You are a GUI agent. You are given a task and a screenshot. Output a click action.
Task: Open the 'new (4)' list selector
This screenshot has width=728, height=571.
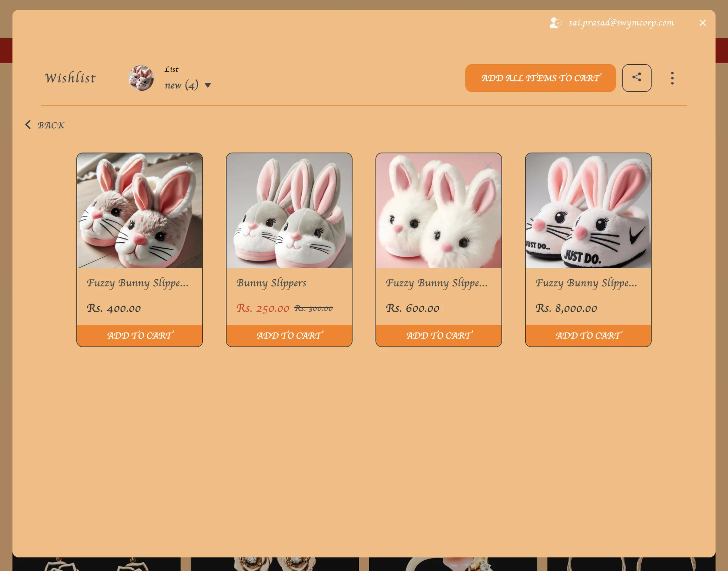[181, 85]
